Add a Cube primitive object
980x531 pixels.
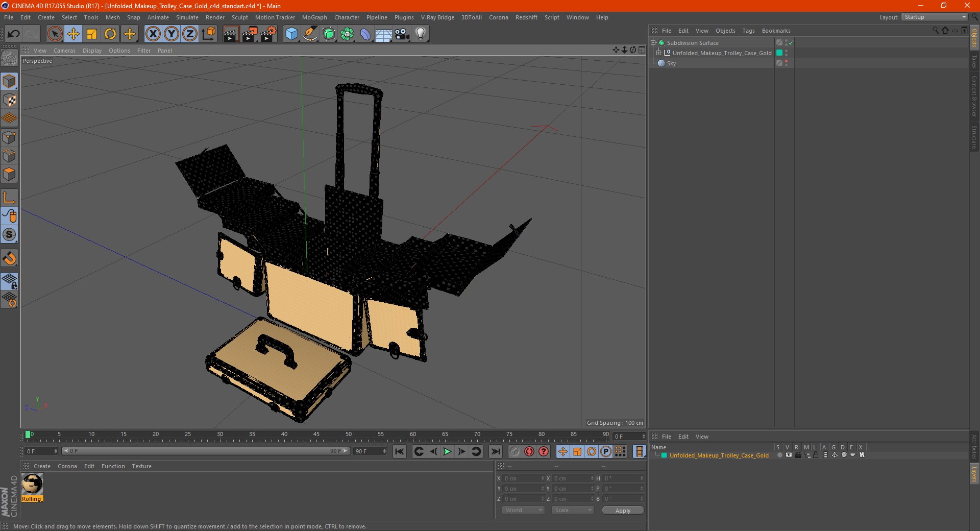tap(291, 34)
